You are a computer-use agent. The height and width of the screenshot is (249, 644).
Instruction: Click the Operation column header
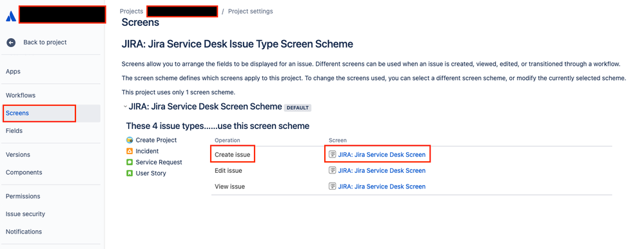(227, 141)
